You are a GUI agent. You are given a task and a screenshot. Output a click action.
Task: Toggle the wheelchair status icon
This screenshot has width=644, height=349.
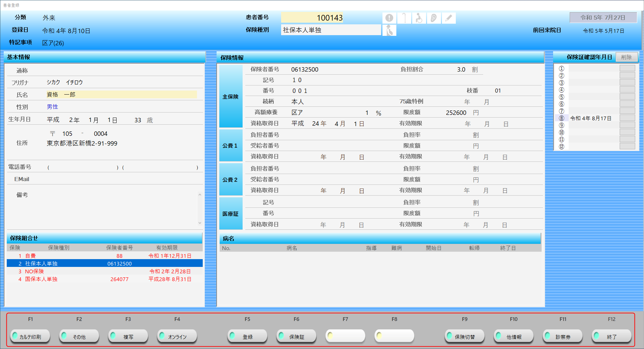(x=419, y=18)
